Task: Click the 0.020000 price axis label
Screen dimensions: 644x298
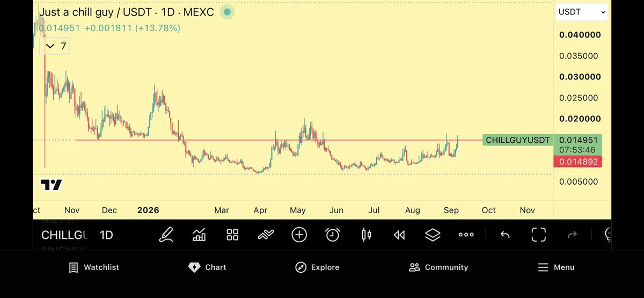Action: 580,119
